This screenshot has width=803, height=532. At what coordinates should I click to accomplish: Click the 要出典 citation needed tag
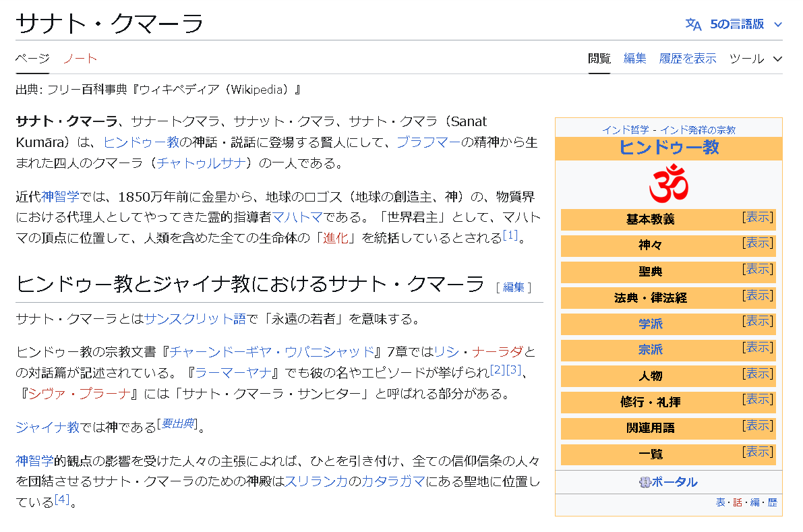(177, 424)
